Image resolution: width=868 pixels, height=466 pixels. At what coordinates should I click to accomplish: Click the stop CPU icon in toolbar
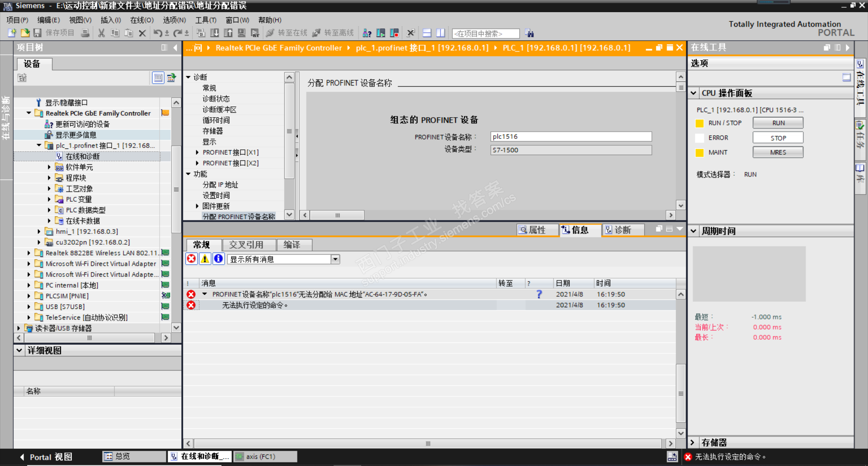pos(394,33)
